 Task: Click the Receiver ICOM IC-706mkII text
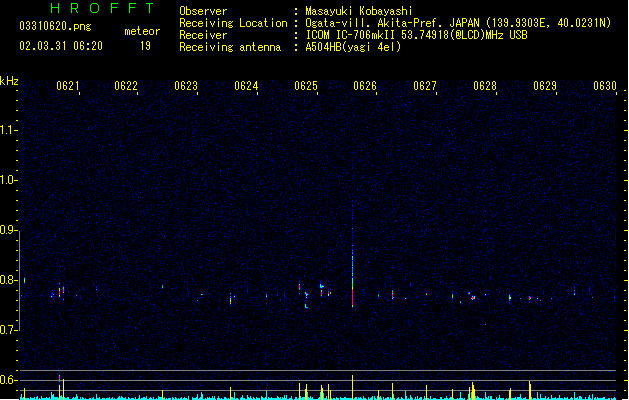[416, 35]
